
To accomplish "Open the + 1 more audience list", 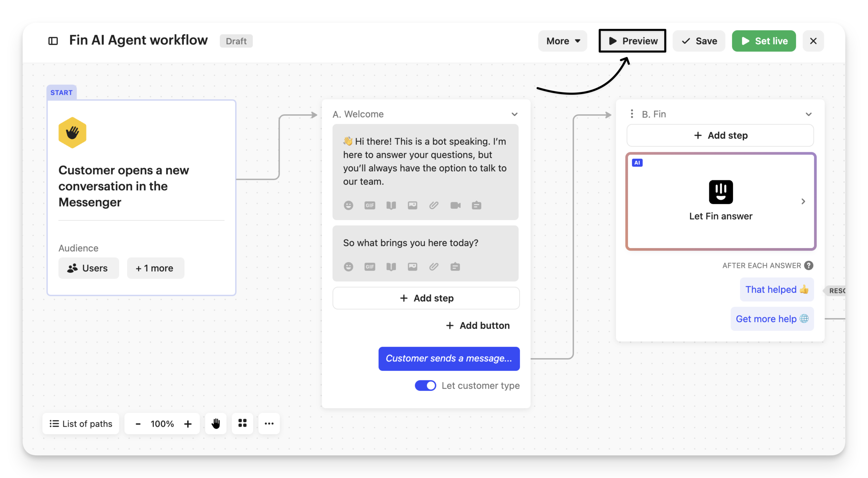I will click(x=155, y=268).
